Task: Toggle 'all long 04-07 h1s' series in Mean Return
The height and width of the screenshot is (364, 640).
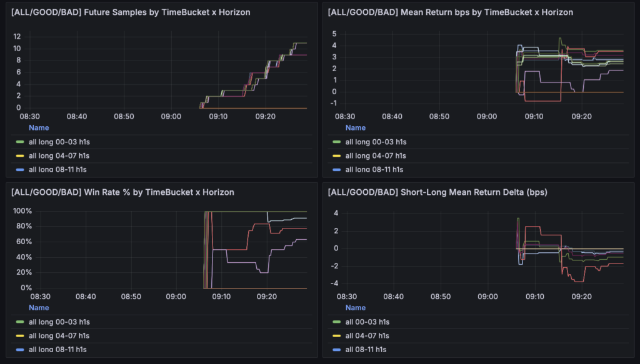Action: [x=376, y=156]
